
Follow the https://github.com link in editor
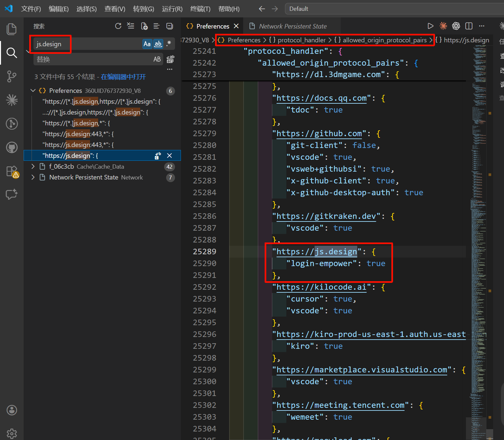[319, 134]
